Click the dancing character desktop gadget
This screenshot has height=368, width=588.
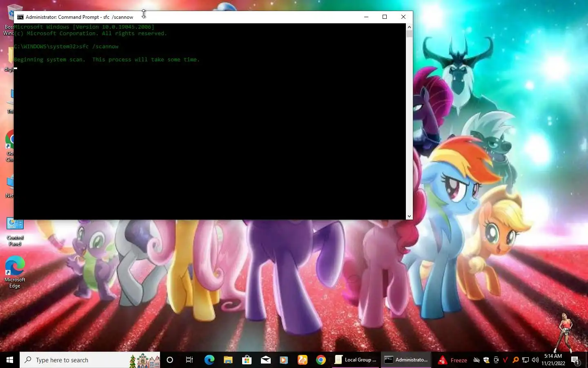click(x=564, y=333)
